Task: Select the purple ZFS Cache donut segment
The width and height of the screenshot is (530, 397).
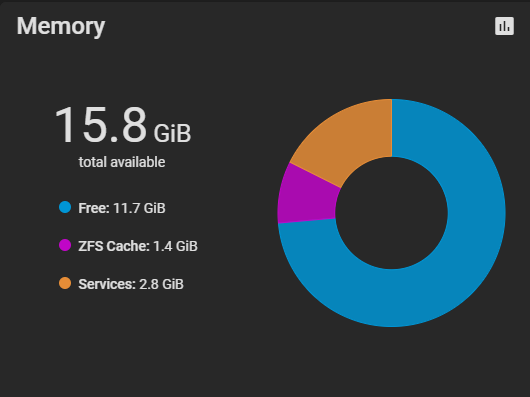Action: pos(306,198)
